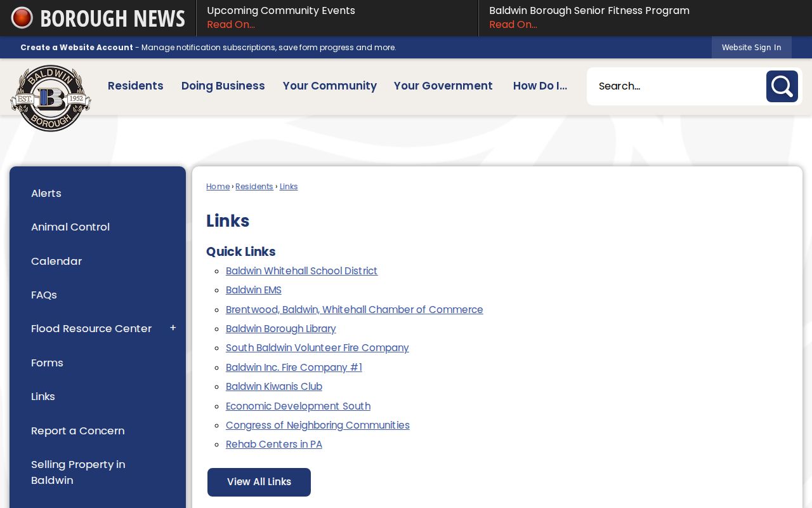Open the Residents menu

135,86
